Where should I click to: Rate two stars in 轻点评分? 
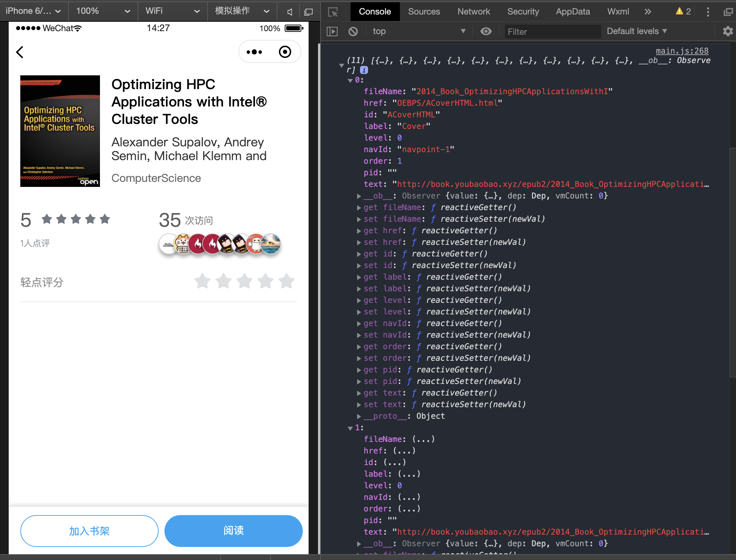click(x=223, y=281)
